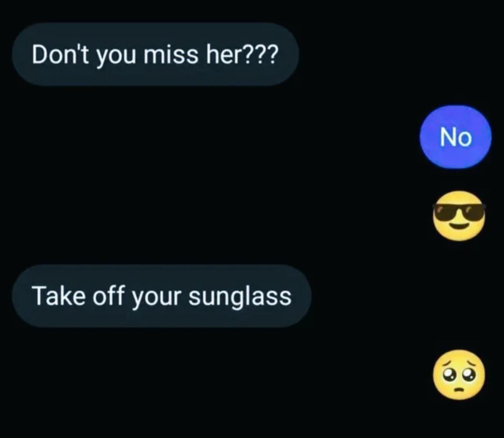Tap the pleading face emoji message
This screenshot has height=438, width=504.
[x=459, y=374]
